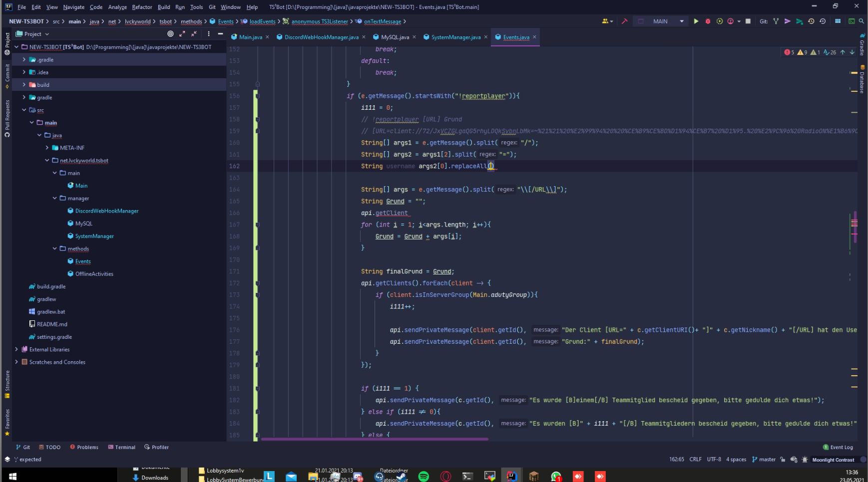
Task: Click the Event Log button
Action: pyautogui.click(x=838, y=447)
